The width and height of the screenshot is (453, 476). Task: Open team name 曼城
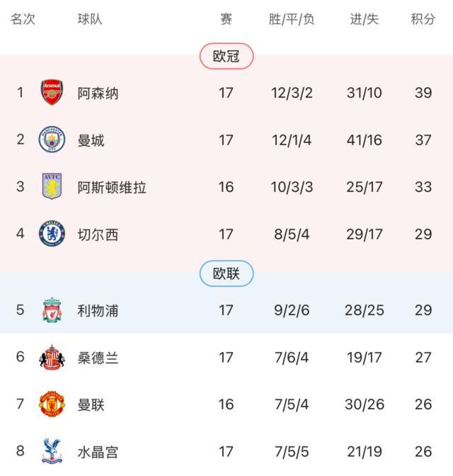point(91,140)
